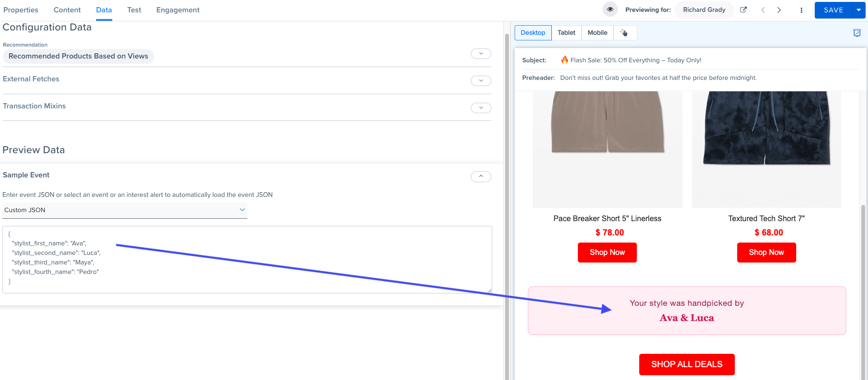
Task: Click the Recommended Products Based on Views chip
Action: click(x=78, y=56)
